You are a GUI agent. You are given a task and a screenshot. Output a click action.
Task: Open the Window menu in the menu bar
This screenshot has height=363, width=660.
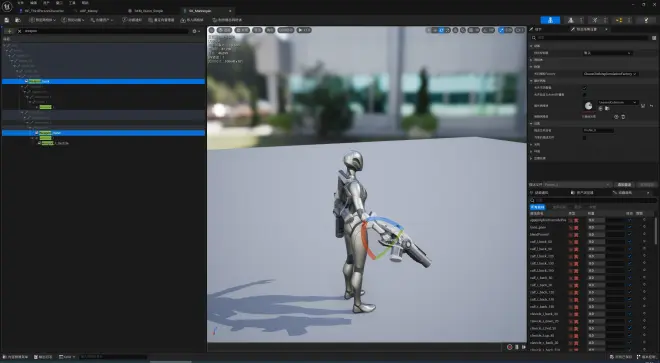pyautogui.click(x=59, y=3)
